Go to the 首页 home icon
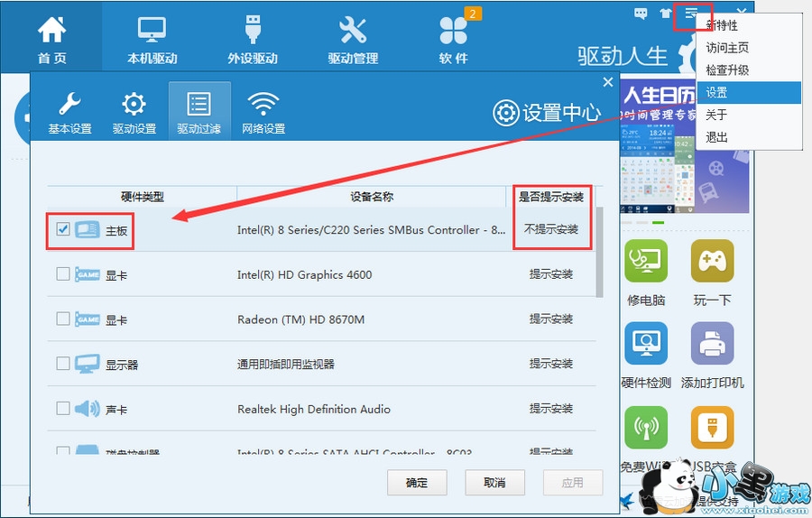 (51, 30)
